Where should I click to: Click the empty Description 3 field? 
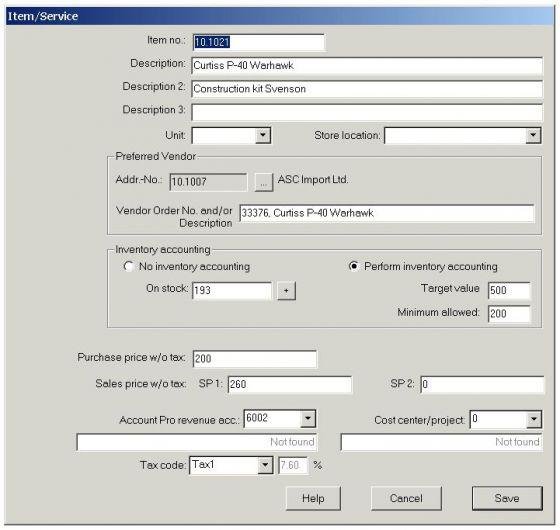coord(367,112)
